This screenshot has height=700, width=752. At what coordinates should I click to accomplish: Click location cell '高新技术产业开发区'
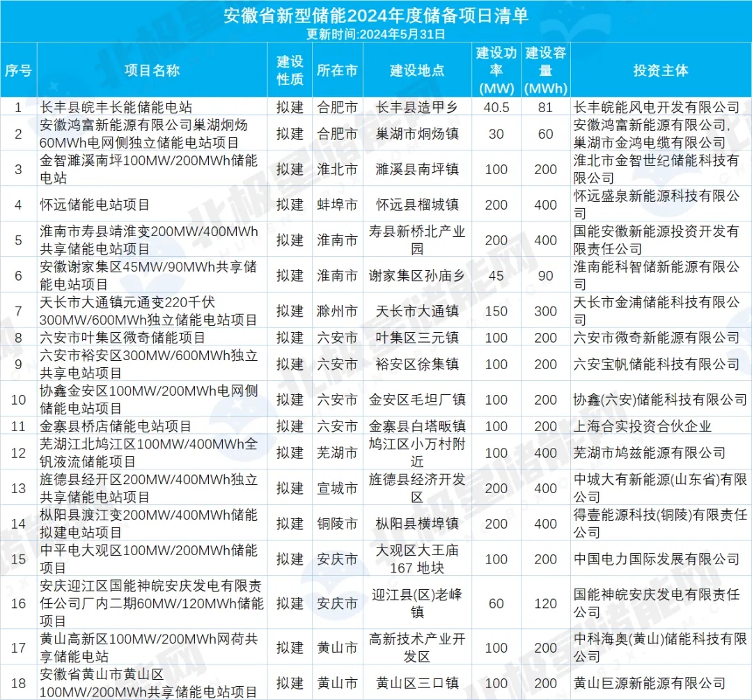(417, 648)
